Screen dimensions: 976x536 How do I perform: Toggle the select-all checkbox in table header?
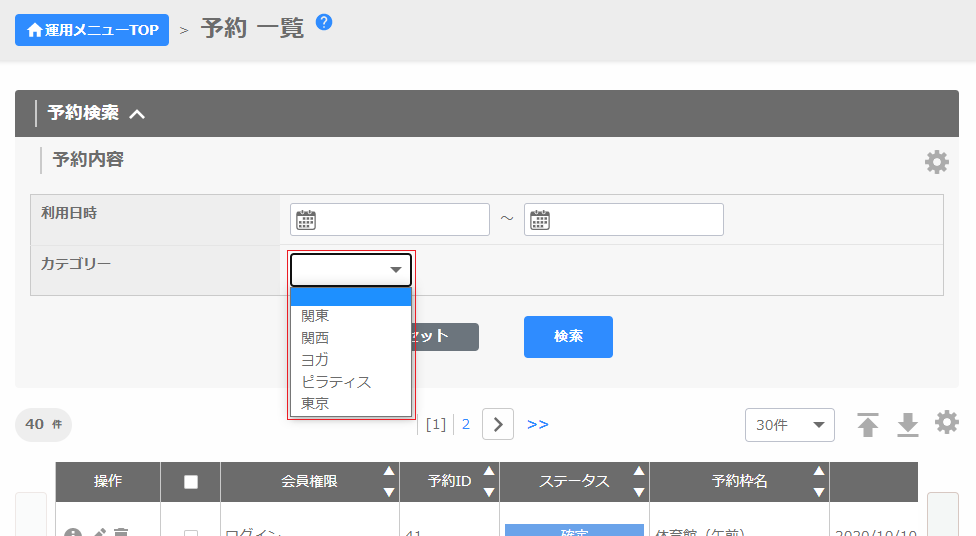tap(191, 482)
